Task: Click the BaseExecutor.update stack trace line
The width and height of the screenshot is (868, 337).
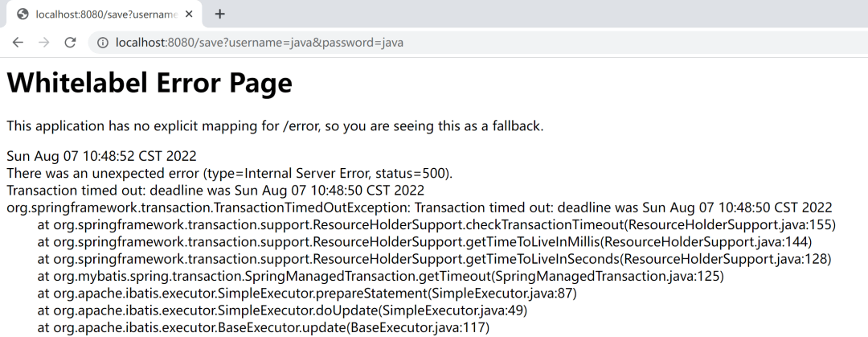Action: (x=263, y=327)
